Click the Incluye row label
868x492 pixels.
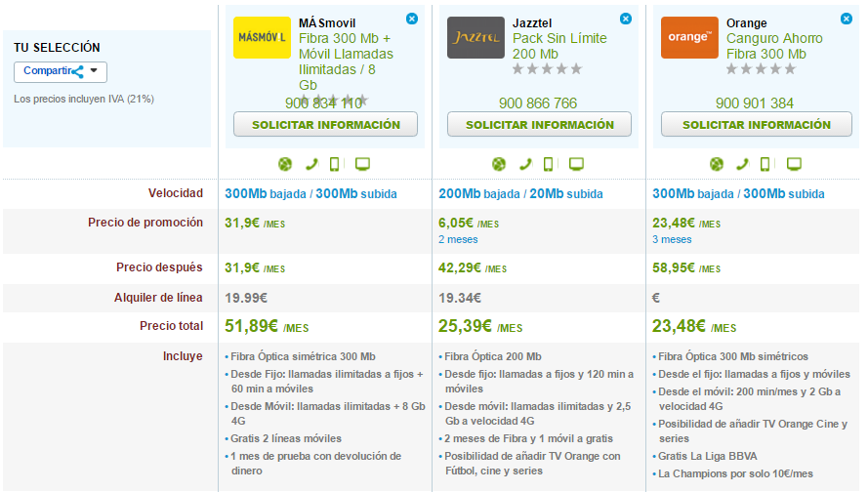pyautogui.click(x=183, y=356)
